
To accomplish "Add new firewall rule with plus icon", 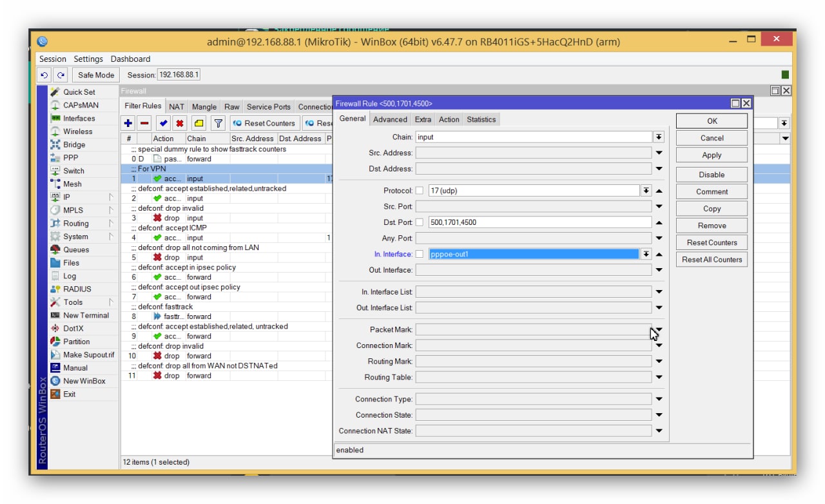I will [128, 123].
